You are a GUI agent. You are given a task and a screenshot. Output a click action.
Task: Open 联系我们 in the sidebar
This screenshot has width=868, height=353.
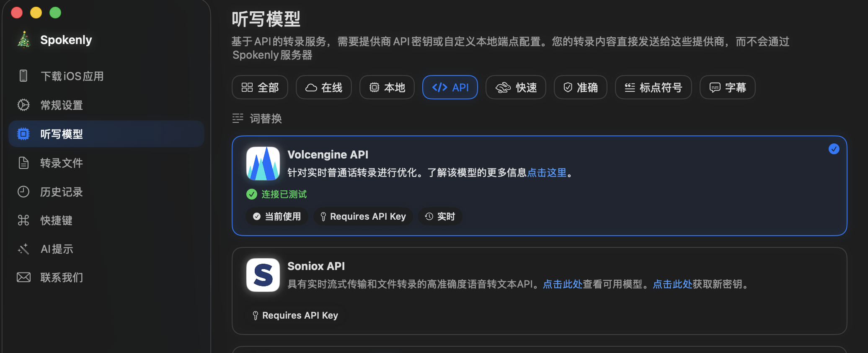106,277
